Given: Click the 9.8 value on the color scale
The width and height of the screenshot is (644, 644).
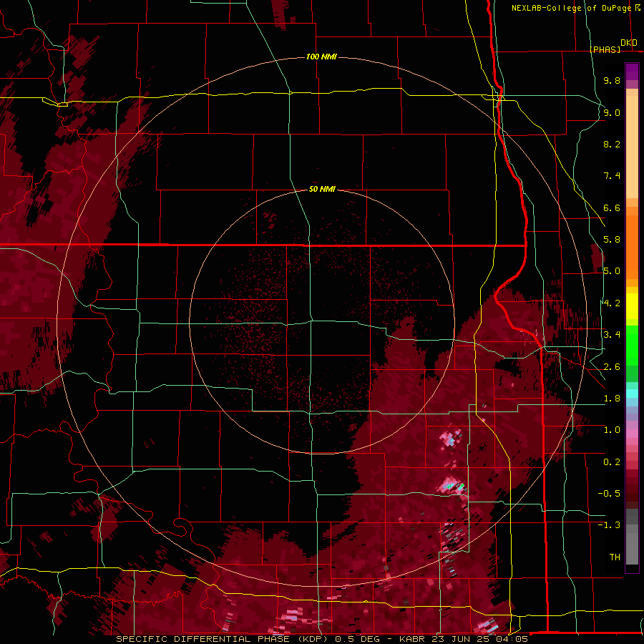Looking at the screenshot, I should pyautogui.click(x=612, y=80).
